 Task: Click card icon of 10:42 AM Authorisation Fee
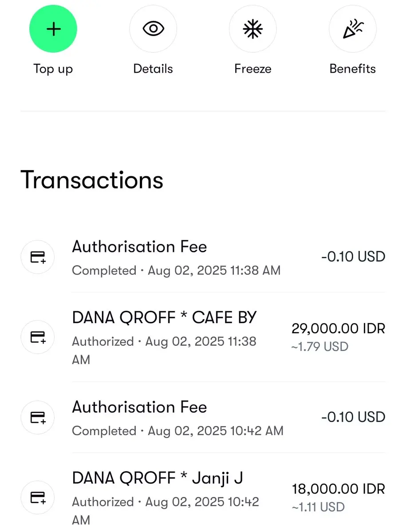coord(38,418)
